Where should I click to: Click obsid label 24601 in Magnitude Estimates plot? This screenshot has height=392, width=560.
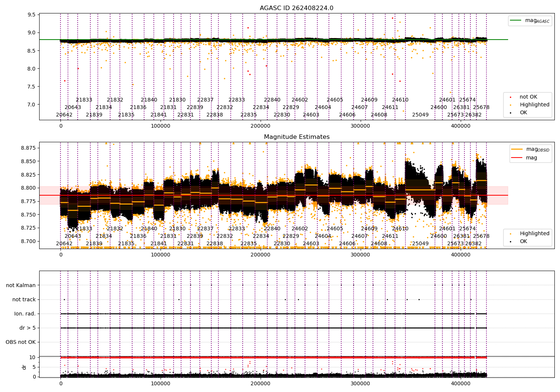pyautogui.click(x=447, y=229)
